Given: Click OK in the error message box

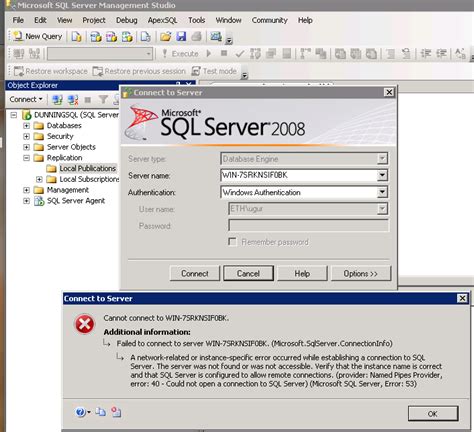Looking at the screenshot, I should [x=433, y=414].
